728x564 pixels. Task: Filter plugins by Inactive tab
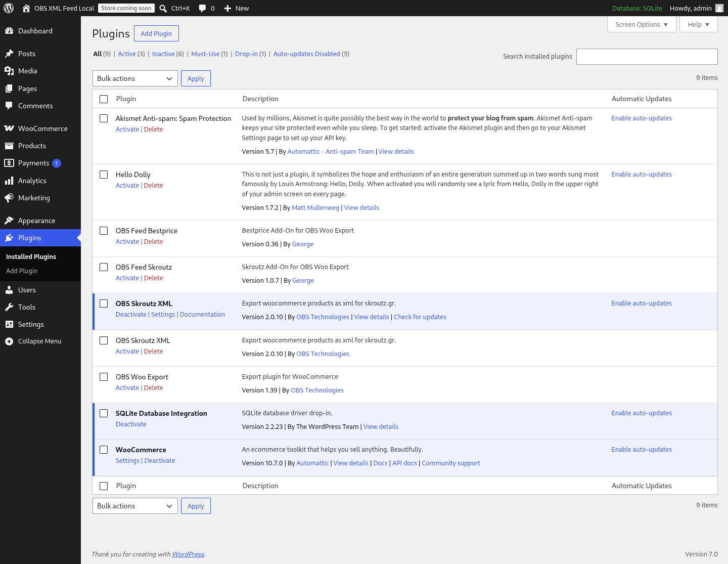pyautogui.click(x=163, y=54)
